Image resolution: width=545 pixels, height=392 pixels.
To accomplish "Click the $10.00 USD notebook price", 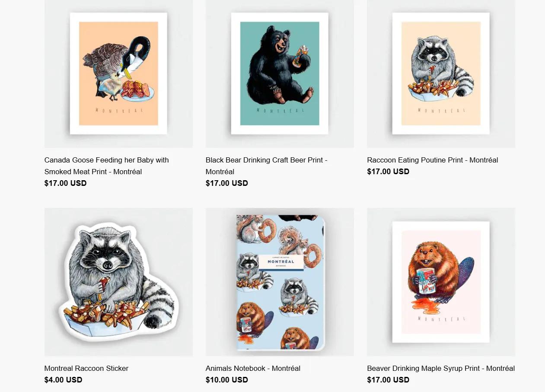I will (226, 379).
